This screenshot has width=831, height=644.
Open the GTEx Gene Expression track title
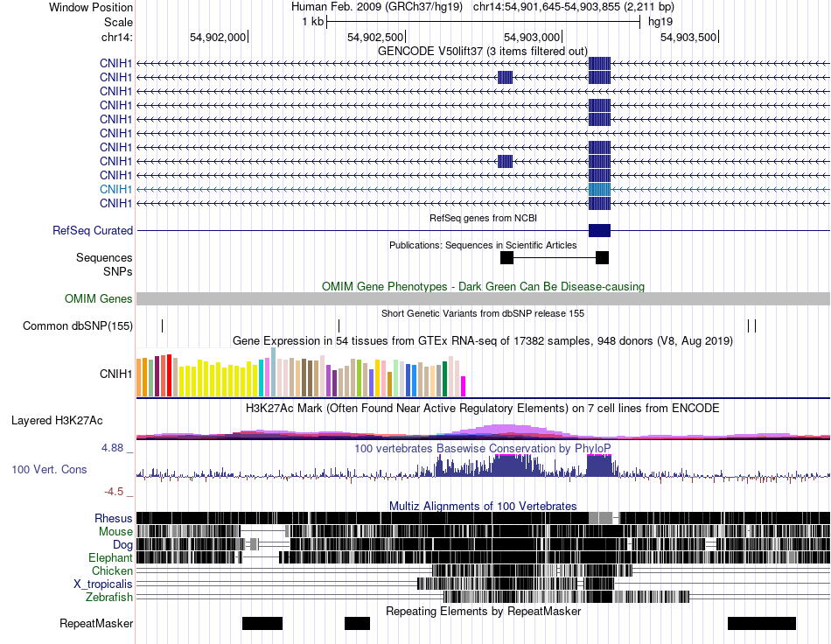[x=483, y=341]
